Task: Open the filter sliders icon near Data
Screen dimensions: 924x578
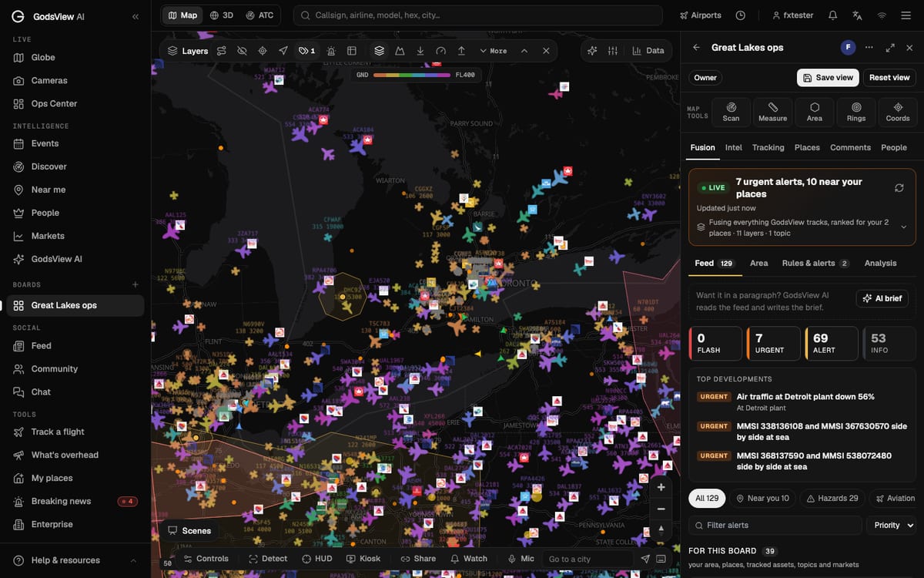Action: point(613,51)
